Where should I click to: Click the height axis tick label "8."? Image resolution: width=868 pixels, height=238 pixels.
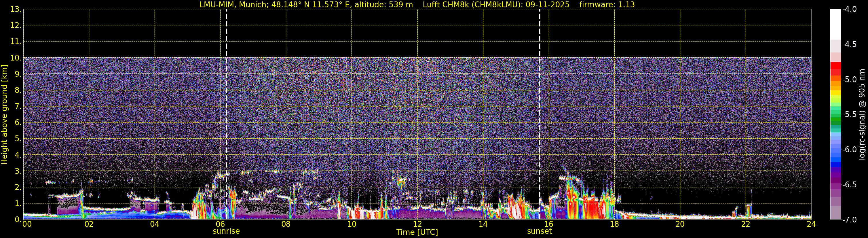[18, 90]
